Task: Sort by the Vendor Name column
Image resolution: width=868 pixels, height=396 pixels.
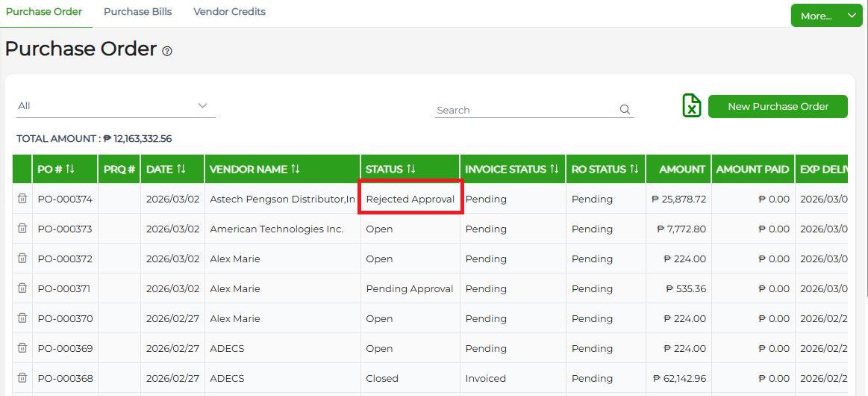Action: tap(295, 169)
